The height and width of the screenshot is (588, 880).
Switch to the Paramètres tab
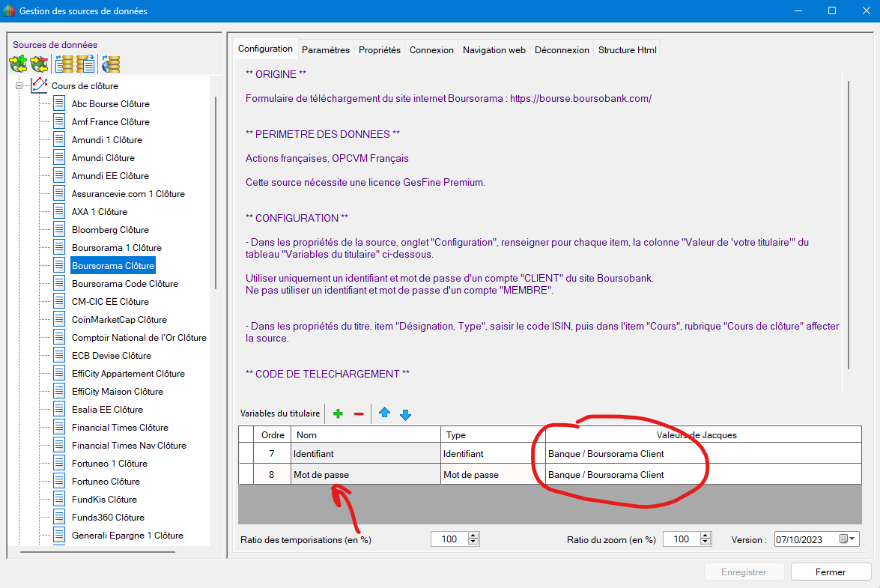(326, 50)
